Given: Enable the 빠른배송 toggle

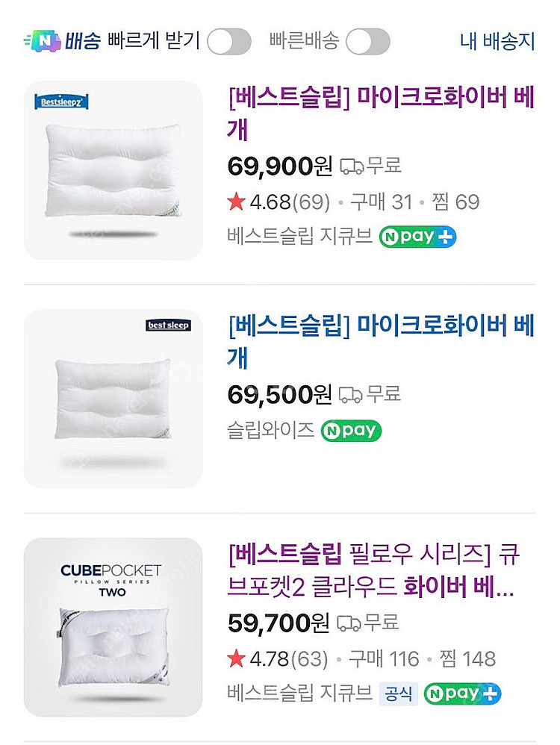Looking at the screenshot, I should point(368,42).
